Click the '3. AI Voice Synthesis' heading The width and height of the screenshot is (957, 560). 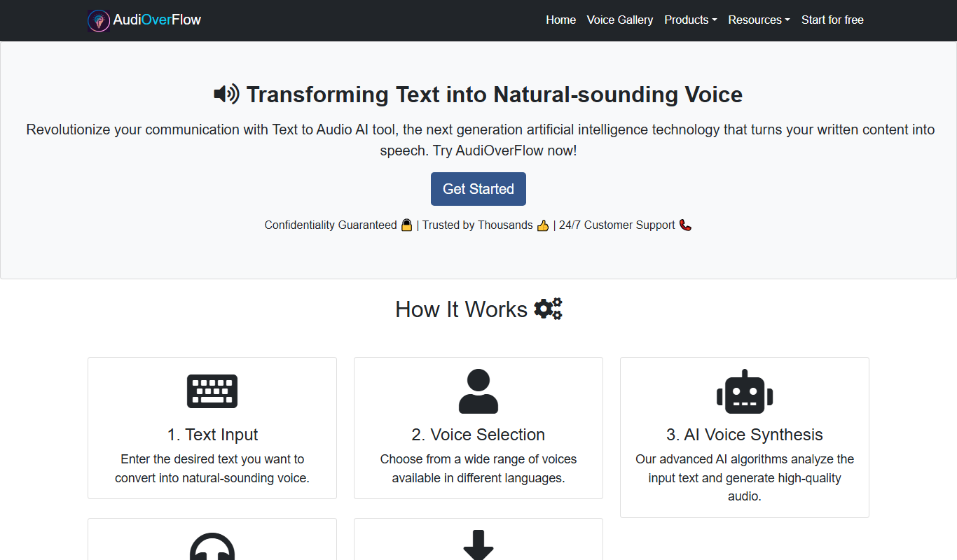(x=745, y=435)
